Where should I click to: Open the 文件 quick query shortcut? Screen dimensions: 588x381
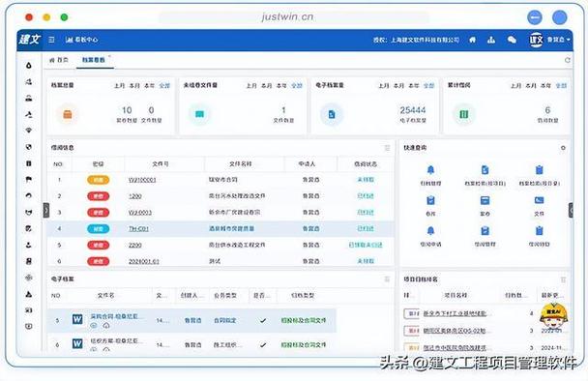[540, 206]
